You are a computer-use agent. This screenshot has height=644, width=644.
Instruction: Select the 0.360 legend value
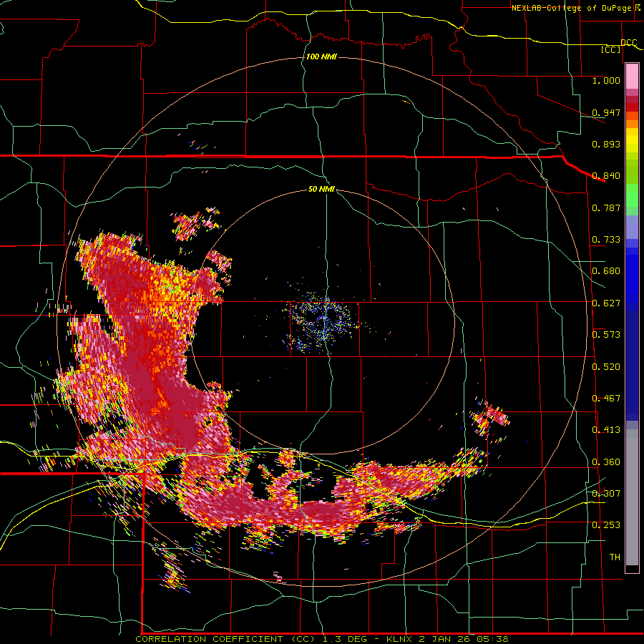pos(606,462)
